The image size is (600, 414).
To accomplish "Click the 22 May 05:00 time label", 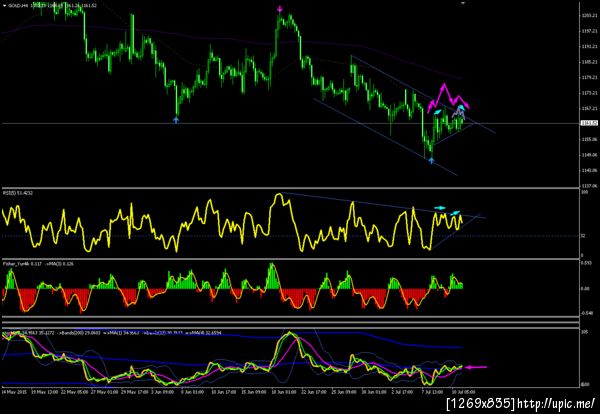I will [x=77, y=392].
